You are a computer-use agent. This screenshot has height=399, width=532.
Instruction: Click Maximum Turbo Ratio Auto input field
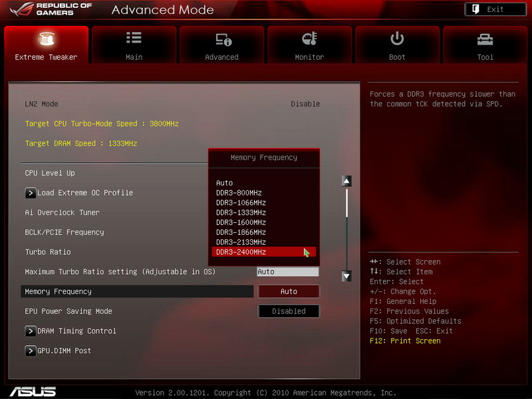pyautogui.click(x=288, y=272)
